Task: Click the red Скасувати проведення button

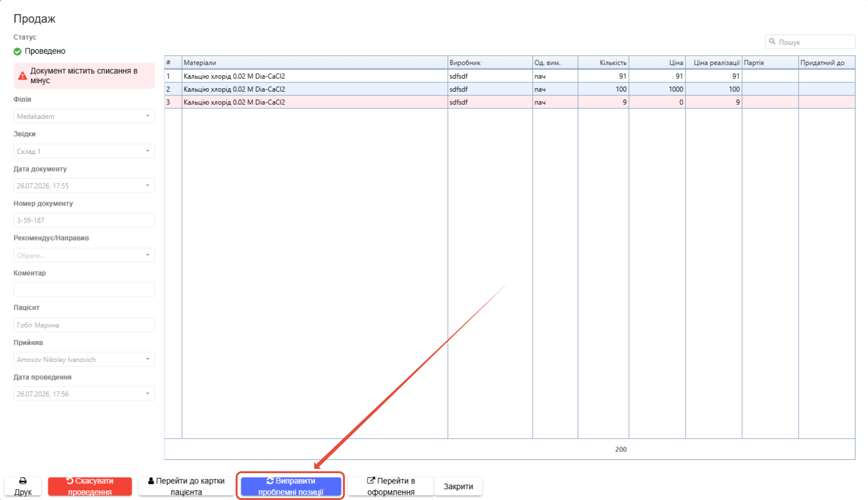Action: click(90, 486)
